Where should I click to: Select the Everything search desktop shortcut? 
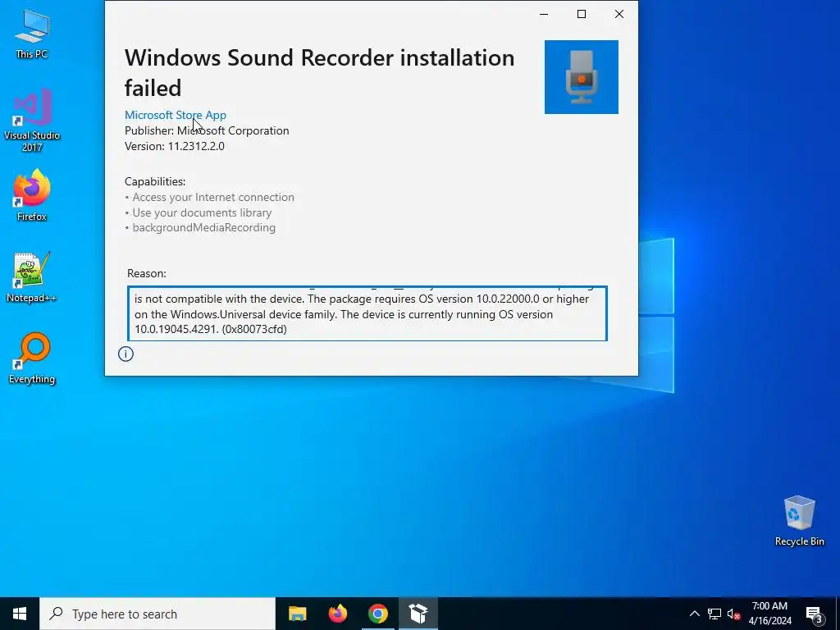click(32, 358)
